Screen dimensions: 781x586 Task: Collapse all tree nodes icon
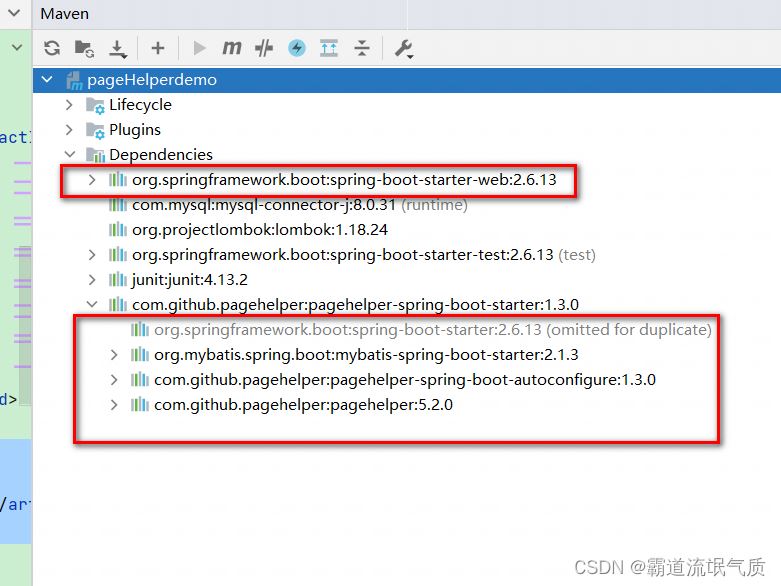[362, 48]
